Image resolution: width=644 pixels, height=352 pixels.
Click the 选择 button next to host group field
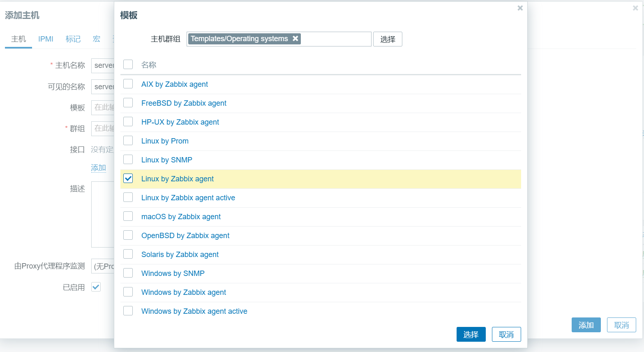pyautogui.click(x=388, y=39)
